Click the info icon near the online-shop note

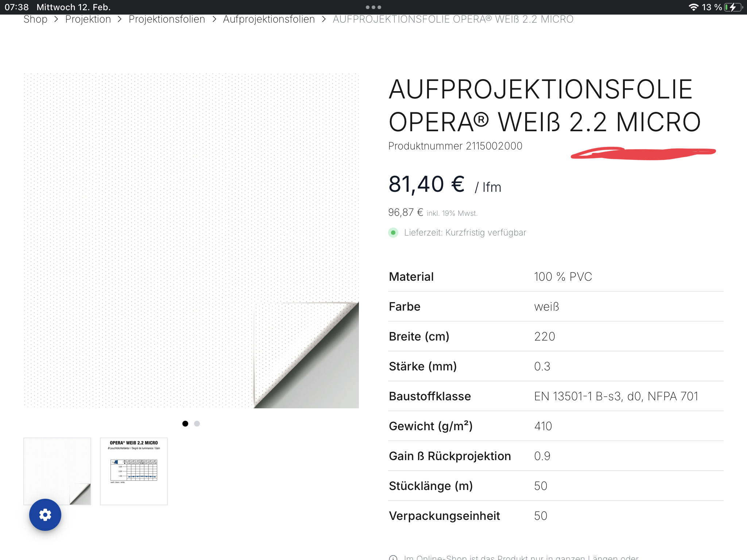point(393,557)
